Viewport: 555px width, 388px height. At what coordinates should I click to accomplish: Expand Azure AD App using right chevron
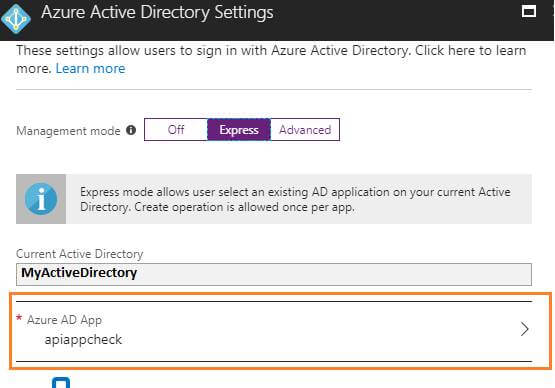[x=525, y=329]
